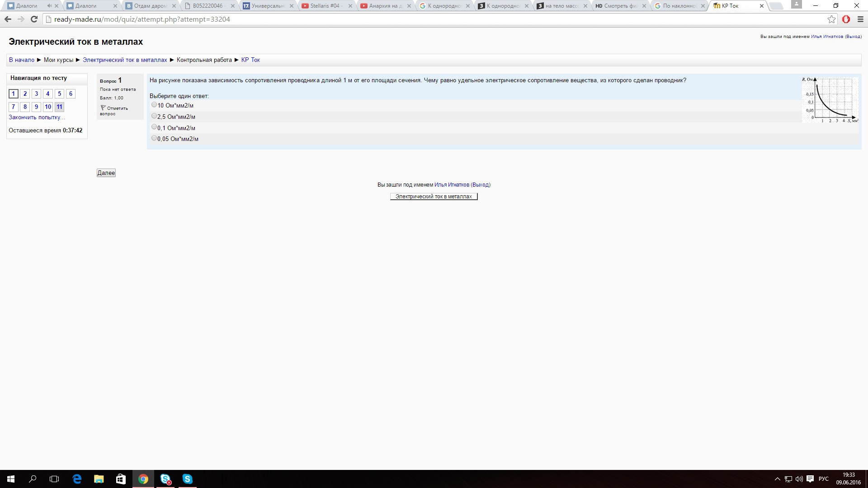Click the Закончить попытку link

(37, 117)
